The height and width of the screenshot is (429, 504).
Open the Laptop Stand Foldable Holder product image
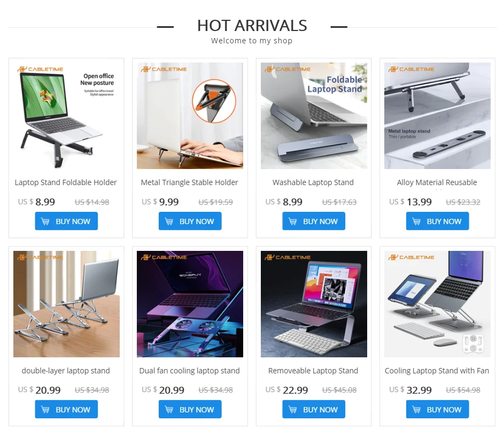coord(66,116)
